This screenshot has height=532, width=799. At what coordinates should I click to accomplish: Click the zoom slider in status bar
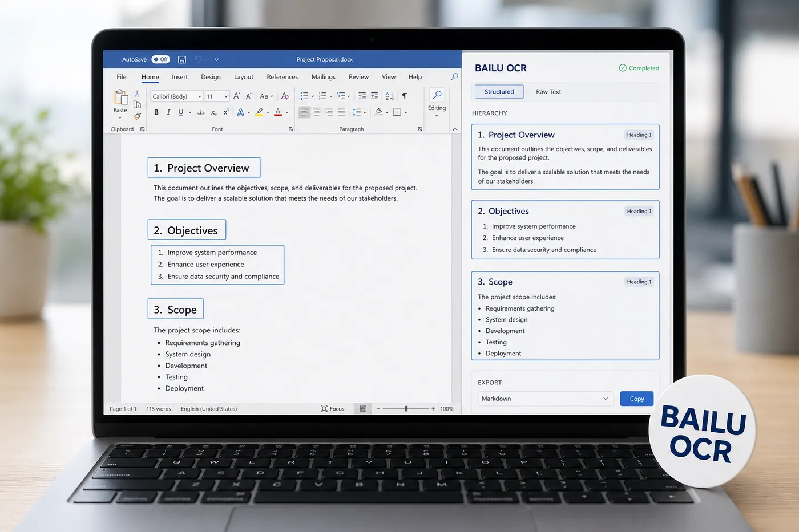click(x=406, y=408)
